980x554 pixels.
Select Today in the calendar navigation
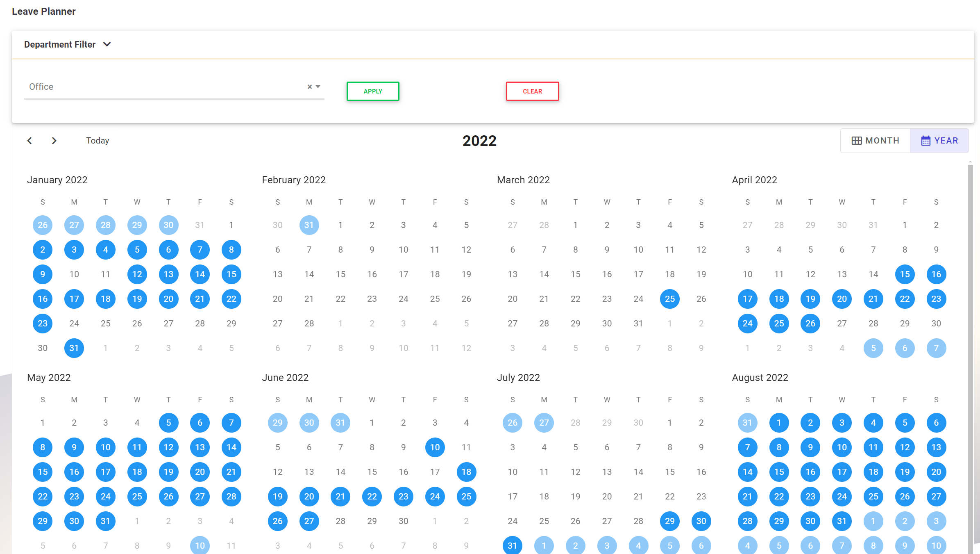(x=97, y=140)
